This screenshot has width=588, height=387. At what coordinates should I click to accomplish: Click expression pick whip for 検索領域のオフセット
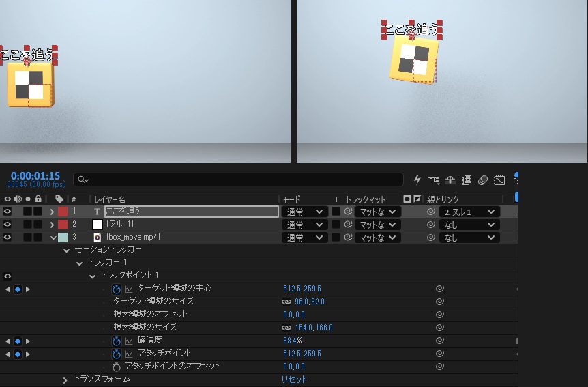pyautogui.click(x=440, y=315)
